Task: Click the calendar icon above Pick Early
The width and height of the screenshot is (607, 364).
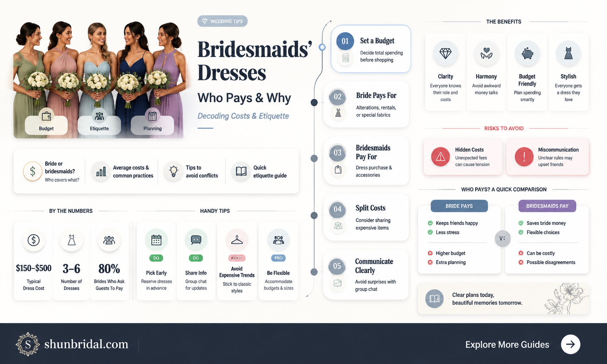Action: pos(156,240)
